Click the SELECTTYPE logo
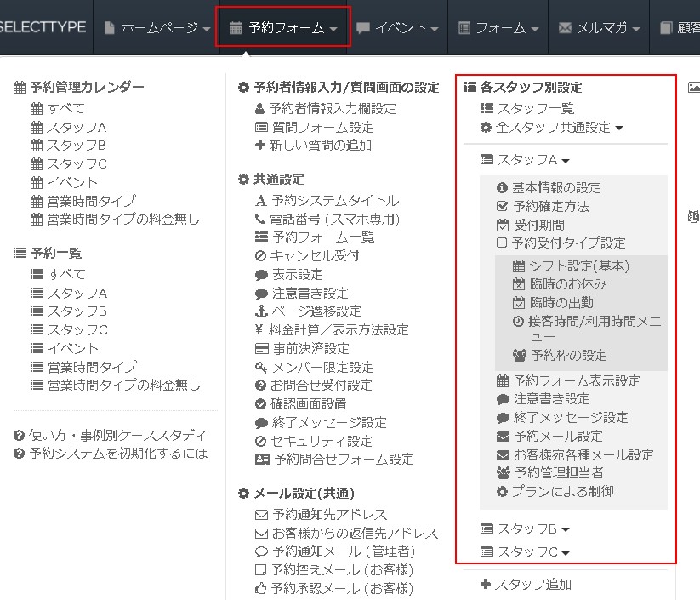Image resolution: width=700 pixels, height=600 pixels. tap(41, 26)
